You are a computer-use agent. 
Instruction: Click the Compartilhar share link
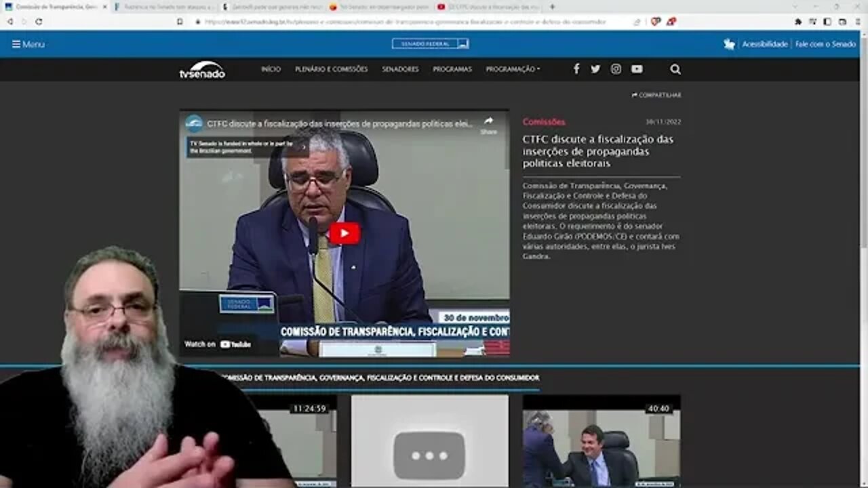656,95
